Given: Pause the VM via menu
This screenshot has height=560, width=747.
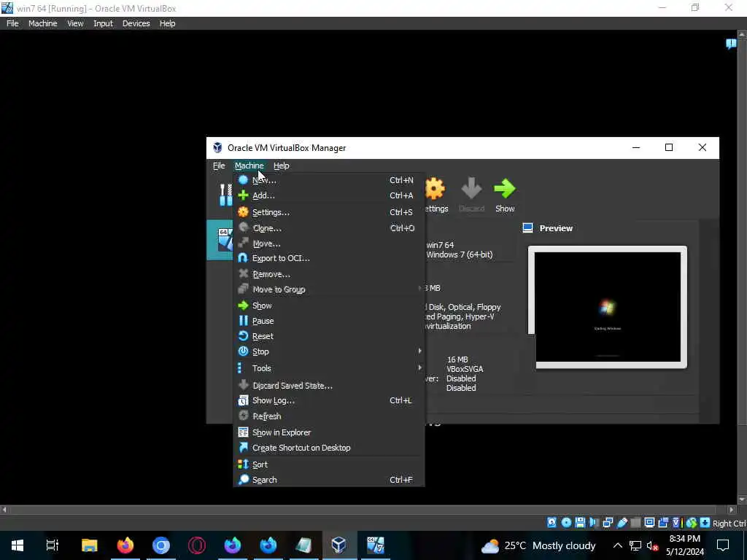Looking at the screenshot, I should click(x=329, y=321).
